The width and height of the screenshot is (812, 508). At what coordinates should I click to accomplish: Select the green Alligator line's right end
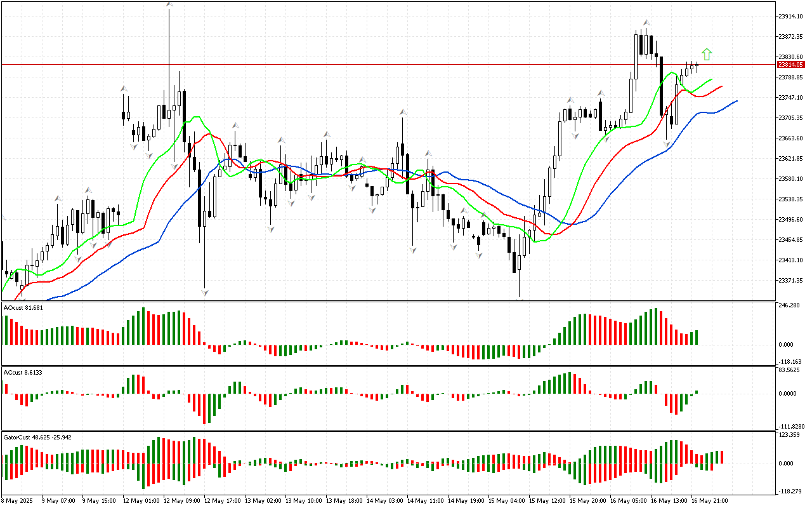712,79
